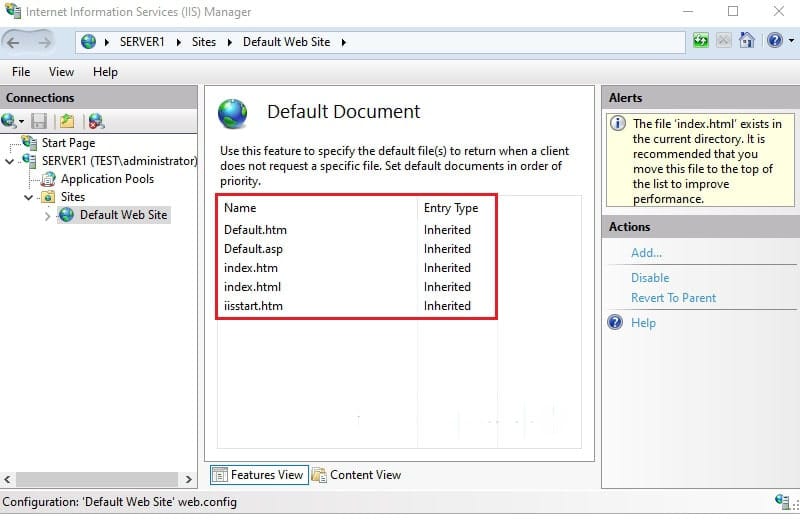Click the Help icon in Actions pane
800x528 pixels.
point(615,322)
